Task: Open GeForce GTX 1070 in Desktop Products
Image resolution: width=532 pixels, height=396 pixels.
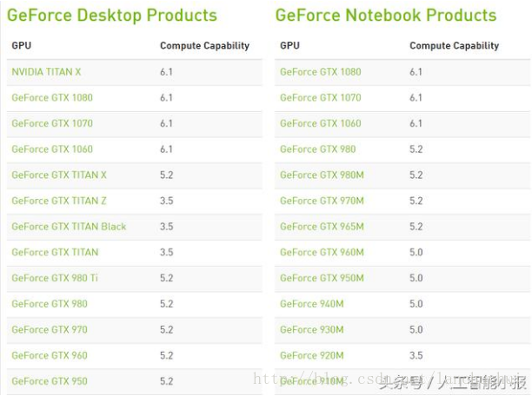Action: [52, 123]
